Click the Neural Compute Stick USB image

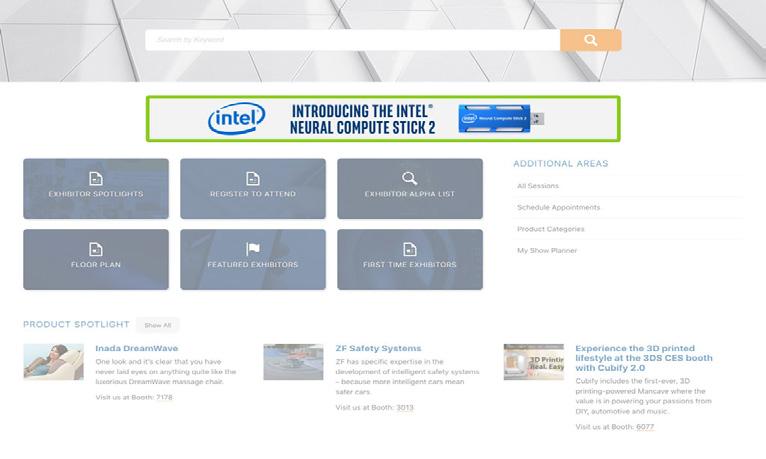[x=501, y=119]
